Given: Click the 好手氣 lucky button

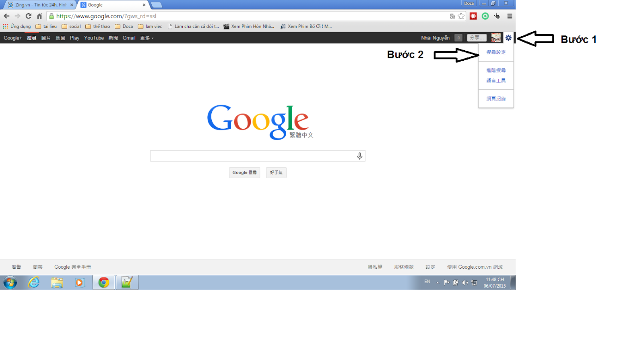Looking at the screenshot, I should tap(276, 173).
